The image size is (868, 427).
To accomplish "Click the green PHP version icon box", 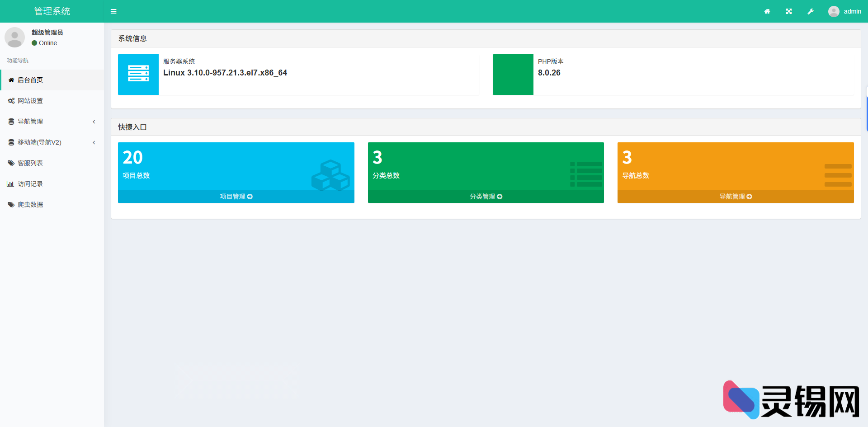I will tap(513, 75).
